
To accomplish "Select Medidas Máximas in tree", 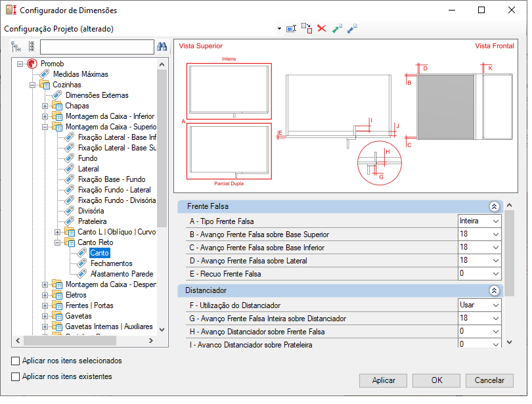I will [x=80, y=74].
